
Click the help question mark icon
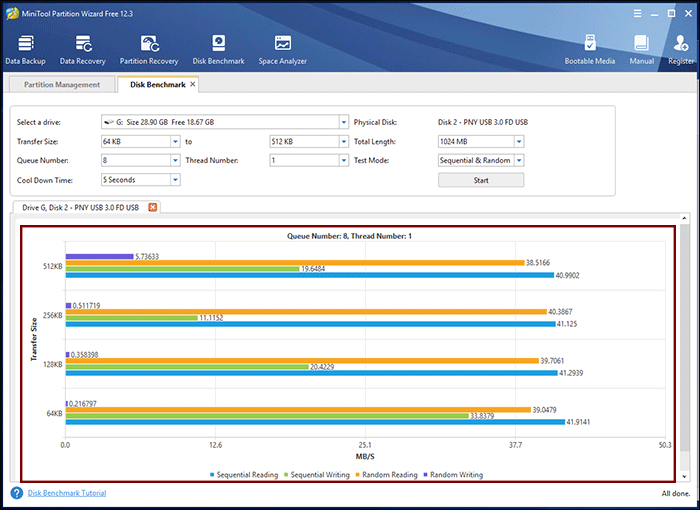coord(17,493)
